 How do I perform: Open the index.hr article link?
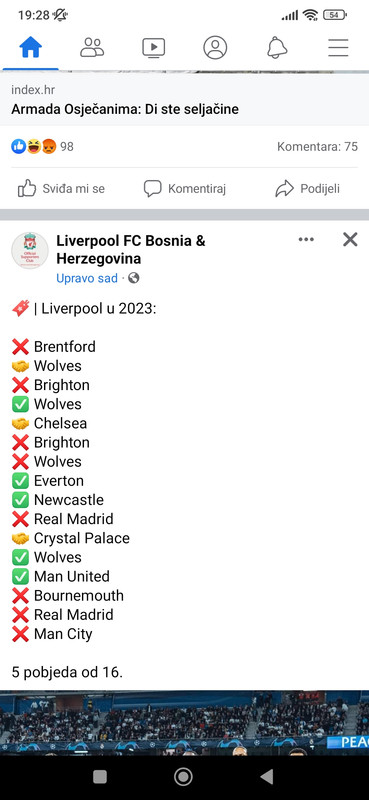coord(184,100)
